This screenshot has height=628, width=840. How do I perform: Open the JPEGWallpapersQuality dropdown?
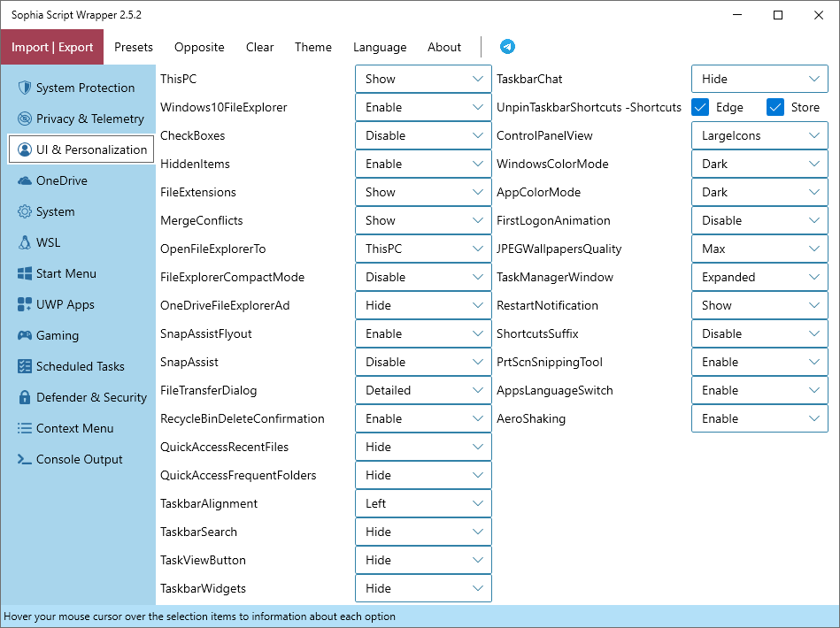click(x=759, y=249)
